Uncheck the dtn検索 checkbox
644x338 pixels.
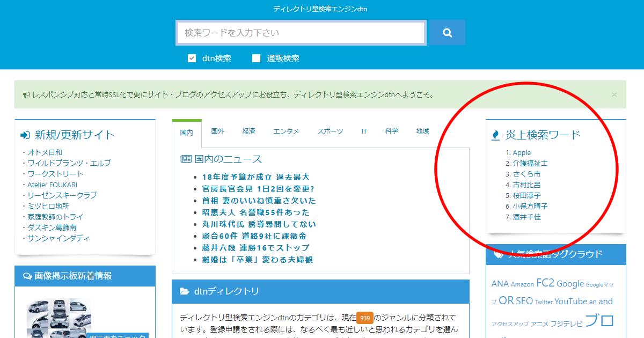point(192,58)
